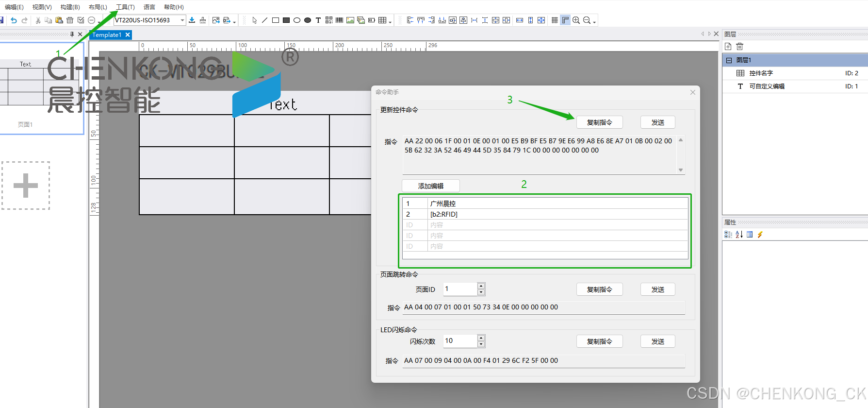The width and height of the screenshot is (868, 408).
Task: Decrease the 闪烁次数 spinner value
Action: (x=481, y=344)
